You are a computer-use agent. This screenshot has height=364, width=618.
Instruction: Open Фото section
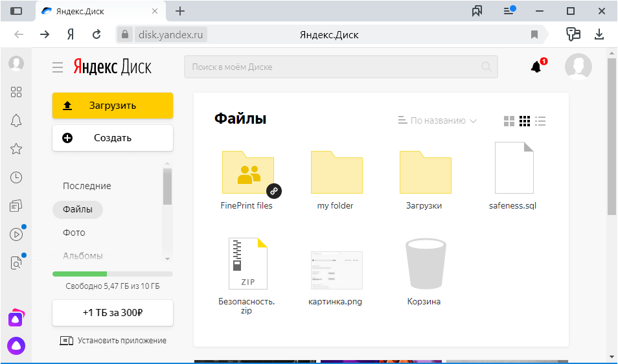click(x=74, y=233)
